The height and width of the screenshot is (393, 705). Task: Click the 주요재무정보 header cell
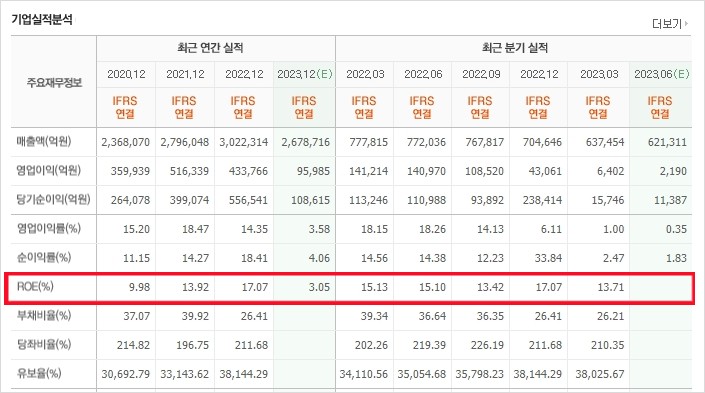[x=54, y=82]
